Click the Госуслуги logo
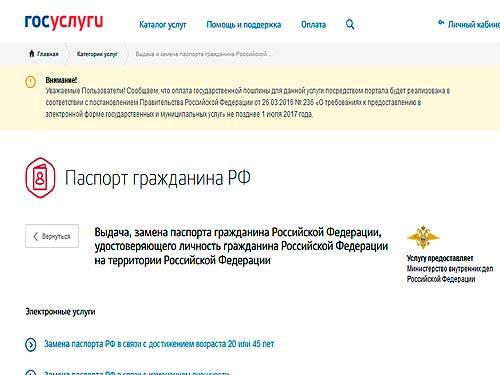The image size is (500, 375). 64,22
